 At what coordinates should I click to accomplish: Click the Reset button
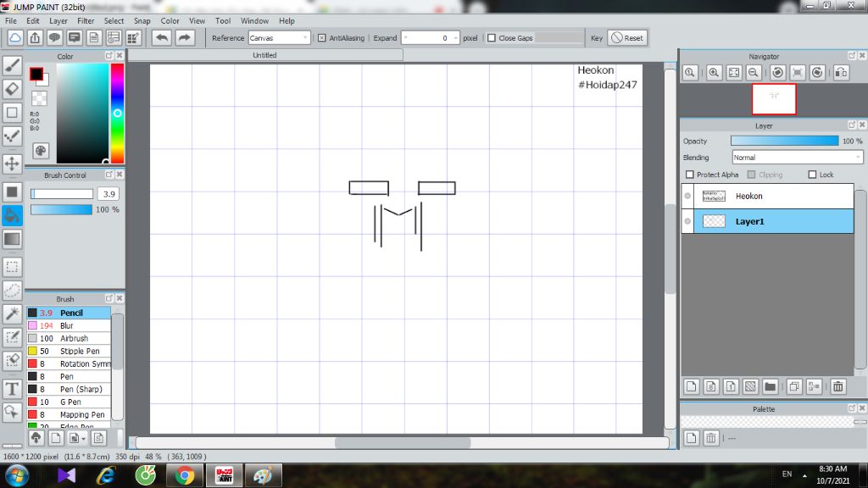coord(627,38)
